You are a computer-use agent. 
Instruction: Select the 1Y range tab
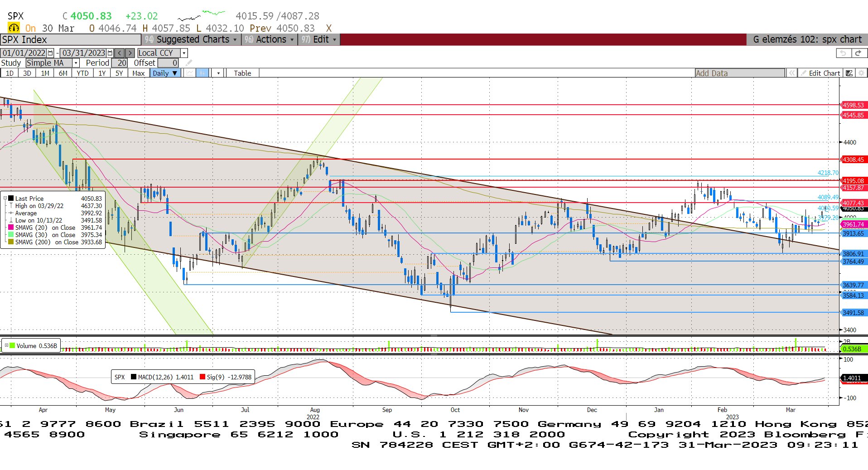tap(102, 73)
